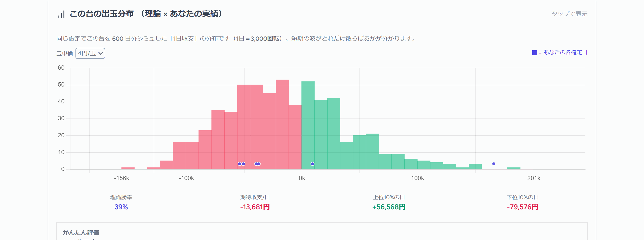Click the purple legend square for あなたの各確定日

[535, 53]
